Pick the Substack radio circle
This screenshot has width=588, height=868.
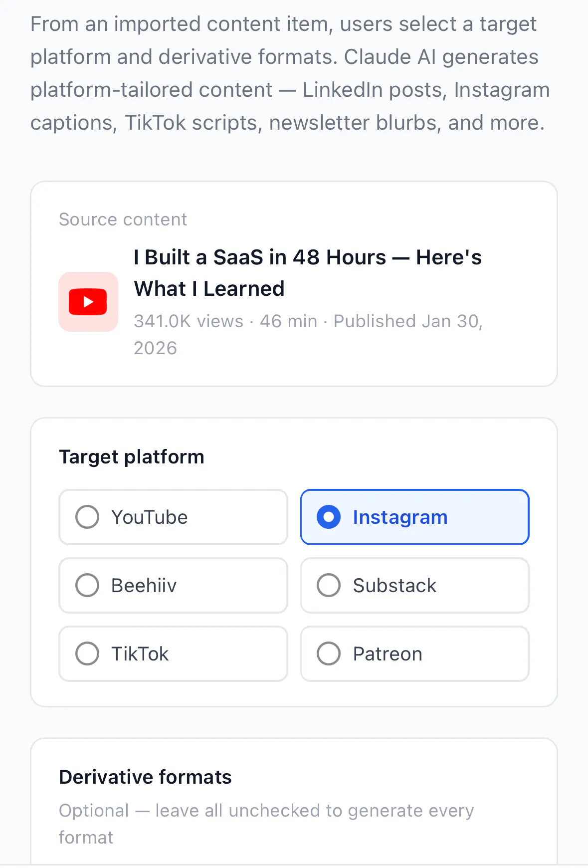tap(329, 585)
